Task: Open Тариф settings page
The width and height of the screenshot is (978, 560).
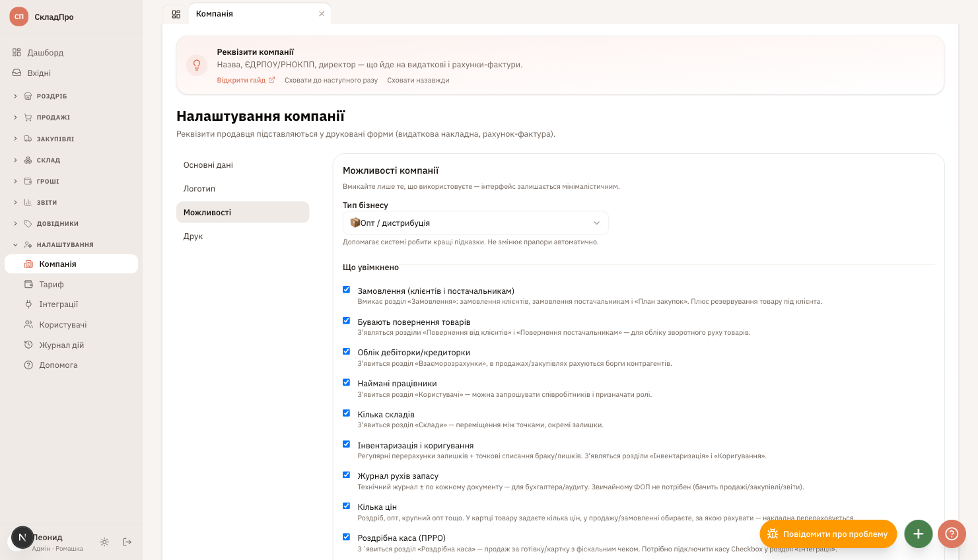Action: point(71,284)
